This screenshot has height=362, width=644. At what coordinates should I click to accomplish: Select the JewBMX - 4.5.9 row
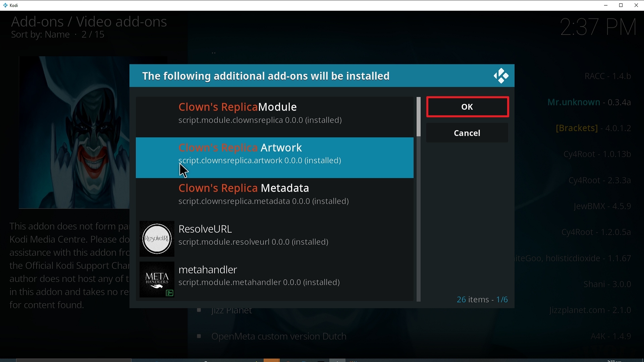[603, 206]
